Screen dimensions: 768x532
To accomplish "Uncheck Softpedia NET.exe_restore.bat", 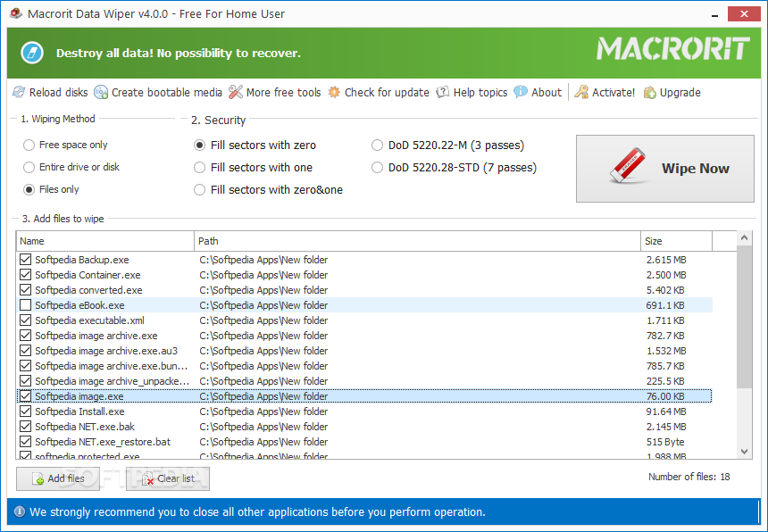I will (26, 442).
